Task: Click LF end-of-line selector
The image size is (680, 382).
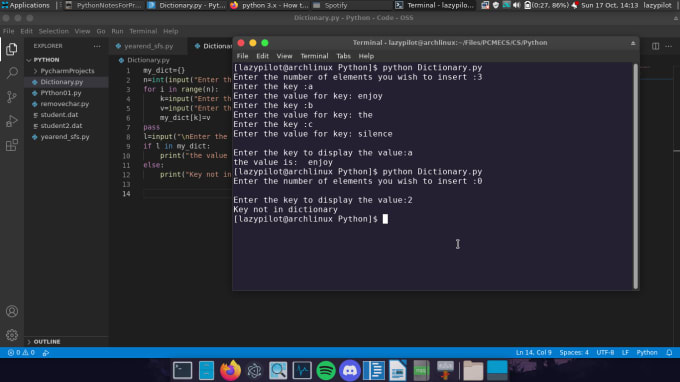Action: [625, 353]
